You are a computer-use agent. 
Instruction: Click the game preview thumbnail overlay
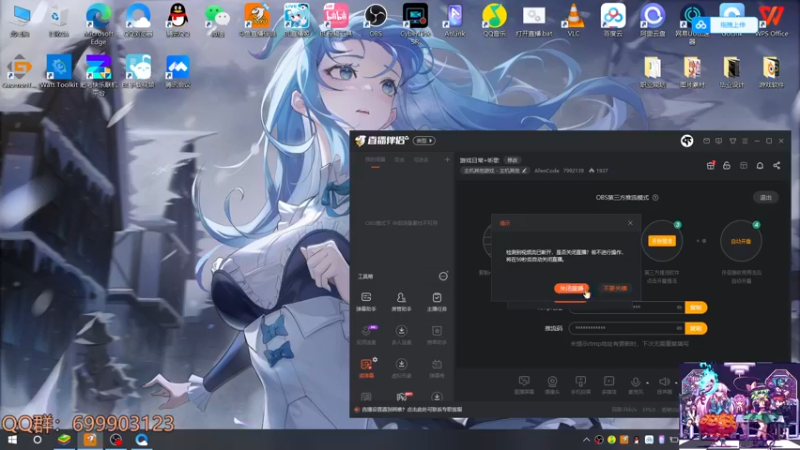[x=739, y=406]
